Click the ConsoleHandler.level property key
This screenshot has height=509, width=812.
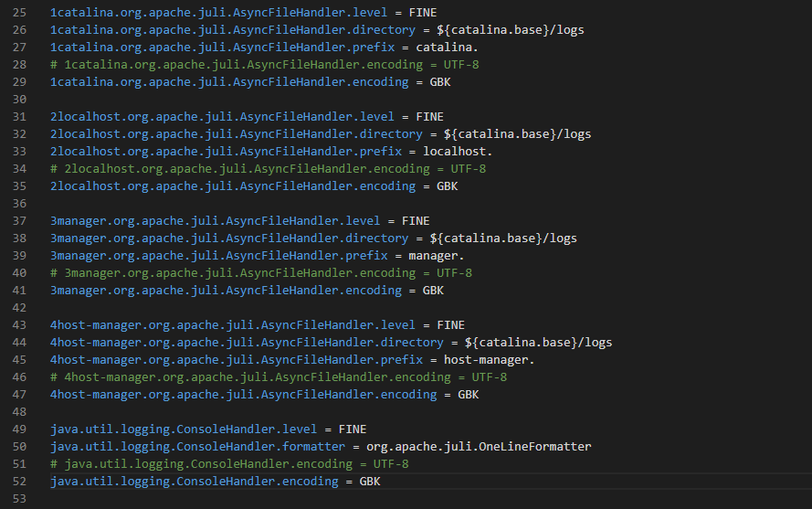[x=184, y=429]
